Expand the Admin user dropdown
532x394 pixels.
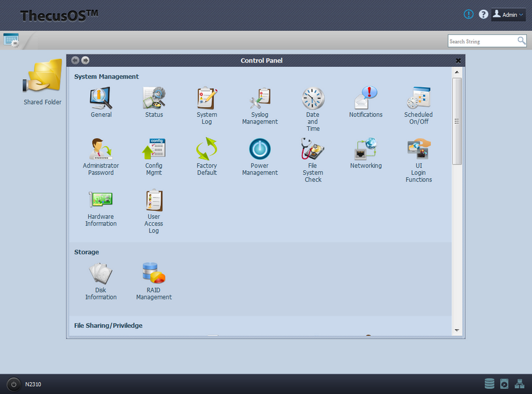[508, 15]
